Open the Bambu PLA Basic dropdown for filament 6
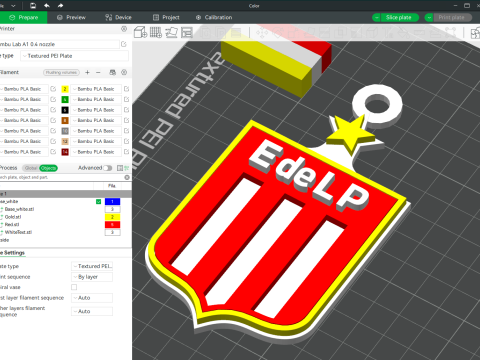Image resolution: width=480 pixels, height=360 pixels. [x=96, y=110]
